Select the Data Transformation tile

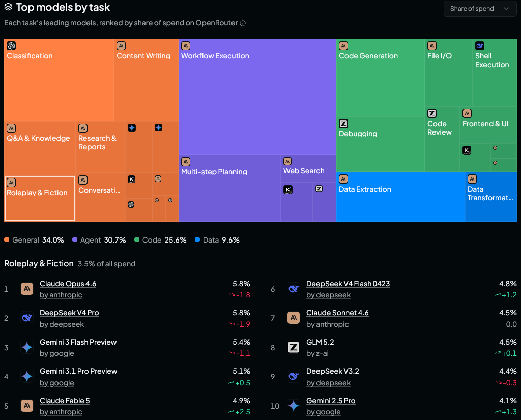pos(491,197)
